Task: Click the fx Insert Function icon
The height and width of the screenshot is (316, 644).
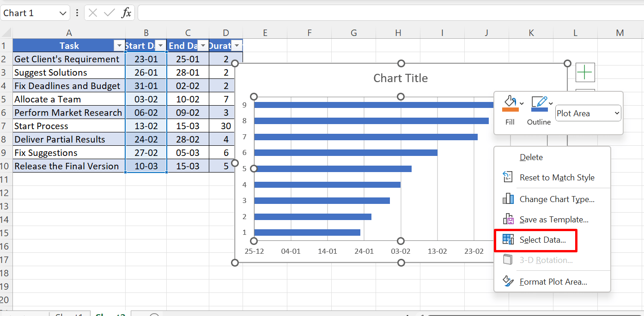Action: pos(126,13)
